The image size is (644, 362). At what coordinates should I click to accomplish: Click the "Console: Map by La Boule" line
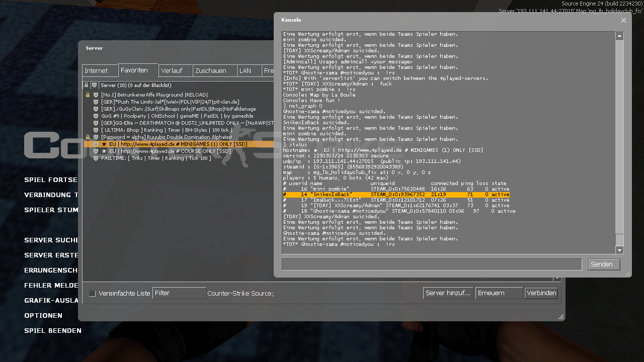coord(319,95)
